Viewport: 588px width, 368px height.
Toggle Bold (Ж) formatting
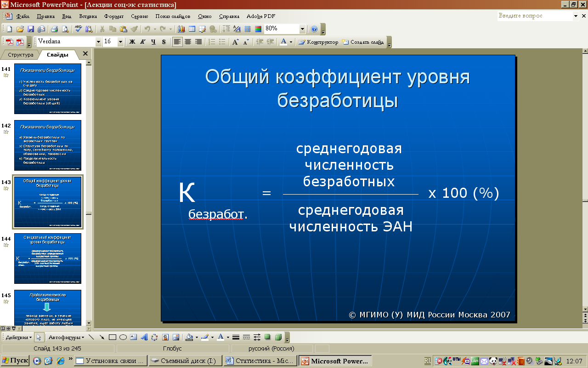tap(132, 42)
